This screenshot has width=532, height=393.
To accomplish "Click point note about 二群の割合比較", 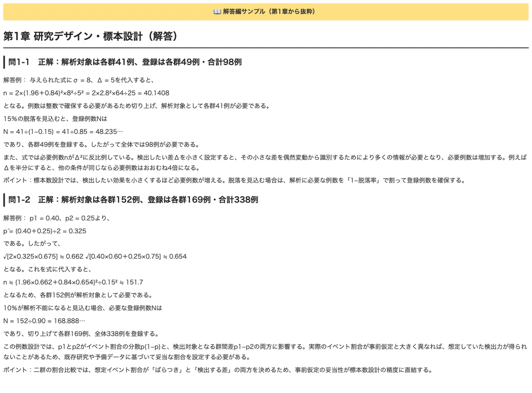I will (218, 369).
